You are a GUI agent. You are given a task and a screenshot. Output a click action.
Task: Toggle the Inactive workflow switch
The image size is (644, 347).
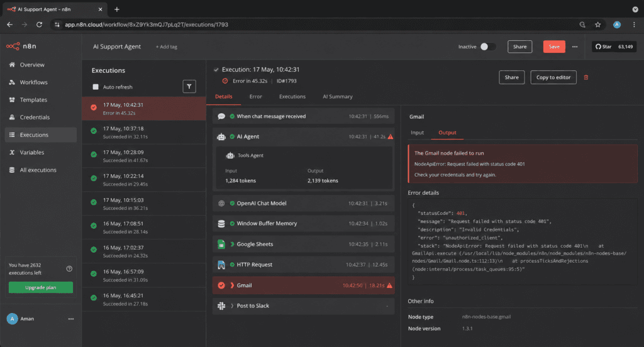click(488, 47)
